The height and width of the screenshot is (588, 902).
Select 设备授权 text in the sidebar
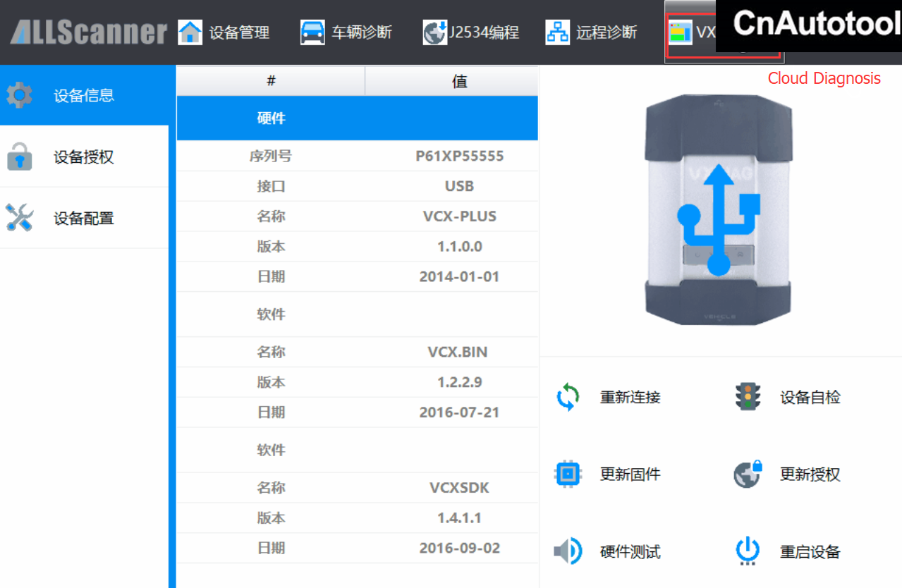84,157
